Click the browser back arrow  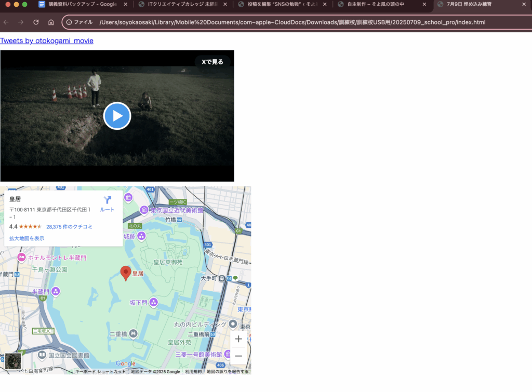pyautogui.click(x=6, y=22)
